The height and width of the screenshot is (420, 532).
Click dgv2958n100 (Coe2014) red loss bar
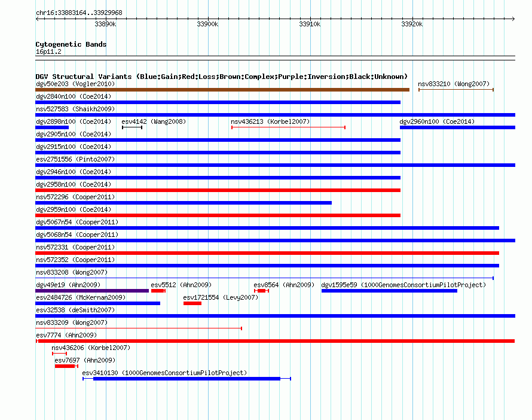(218, 190)
